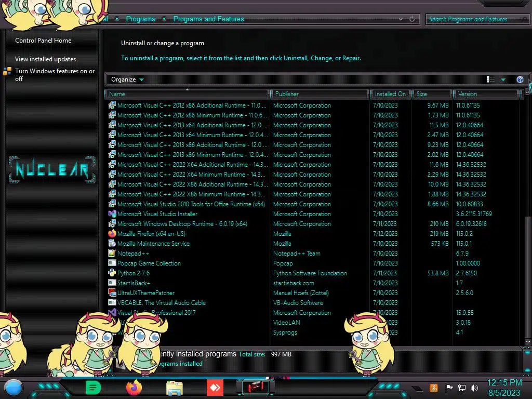Viewport: 532px width, 399px height.
Task: Click the Microsoft Visual Studio Installer icon
Action: (x=112, y=214)
